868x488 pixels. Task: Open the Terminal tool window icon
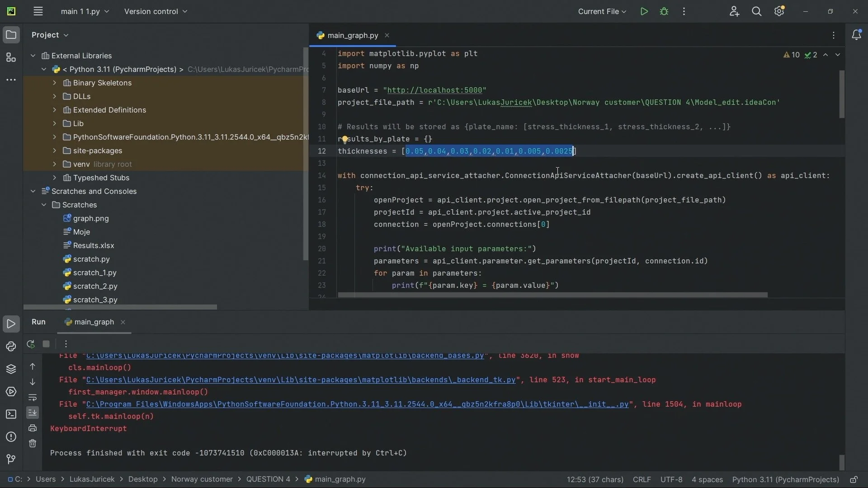(x=11, y=414)
